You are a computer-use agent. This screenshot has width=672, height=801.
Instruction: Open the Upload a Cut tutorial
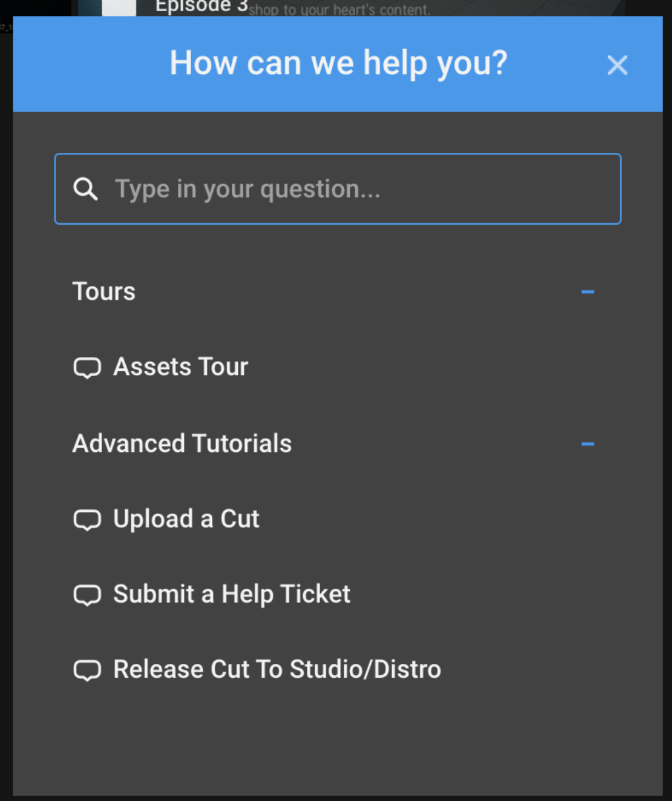[186, 519]
